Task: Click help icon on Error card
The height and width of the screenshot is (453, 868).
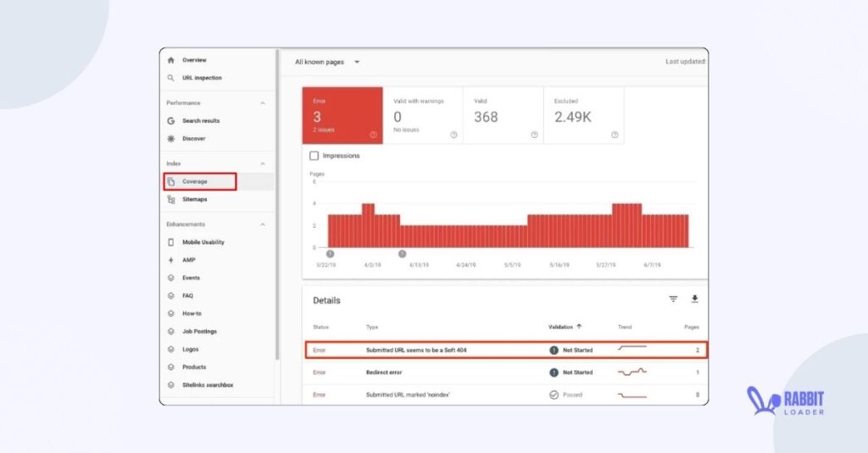Action: tap(373, 135)
